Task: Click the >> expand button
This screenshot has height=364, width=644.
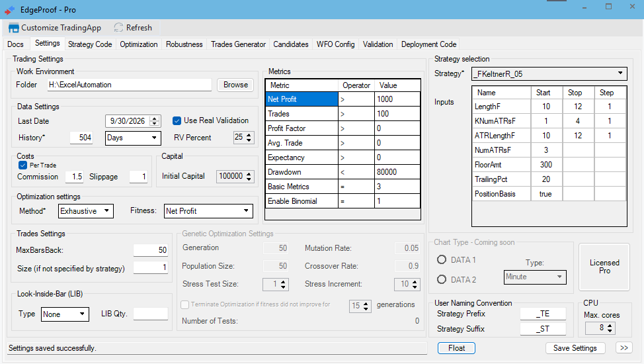Action: point(624,348)
